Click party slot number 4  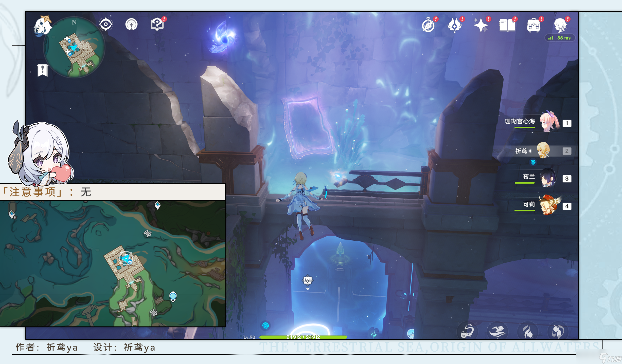pyautogui.click(x=567, y=206)
